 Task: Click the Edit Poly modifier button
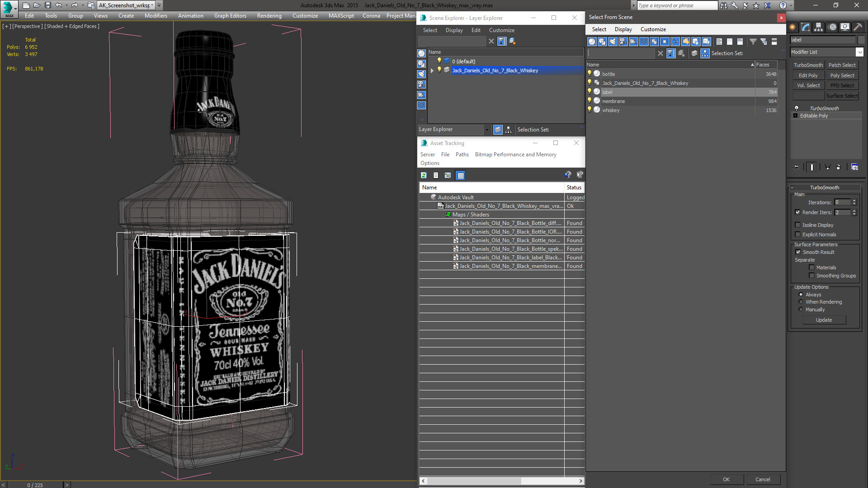tap(808, 75)
